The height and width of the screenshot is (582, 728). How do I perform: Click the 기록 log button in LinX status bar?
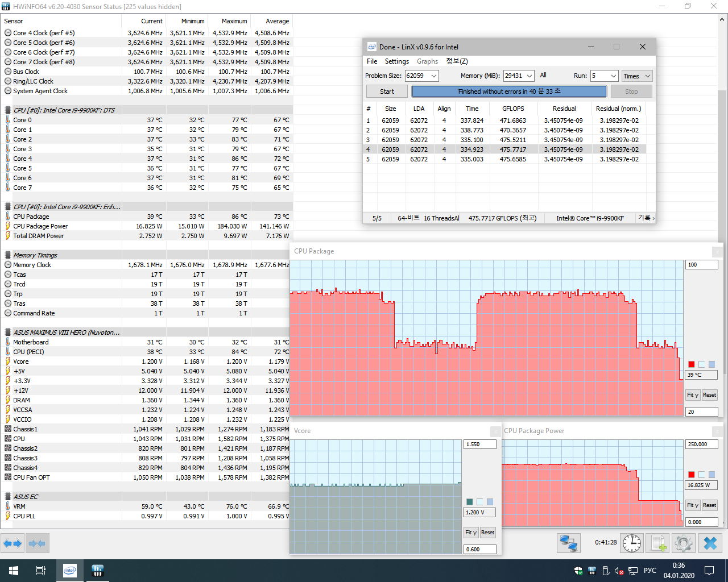click(x=646, y=218)
